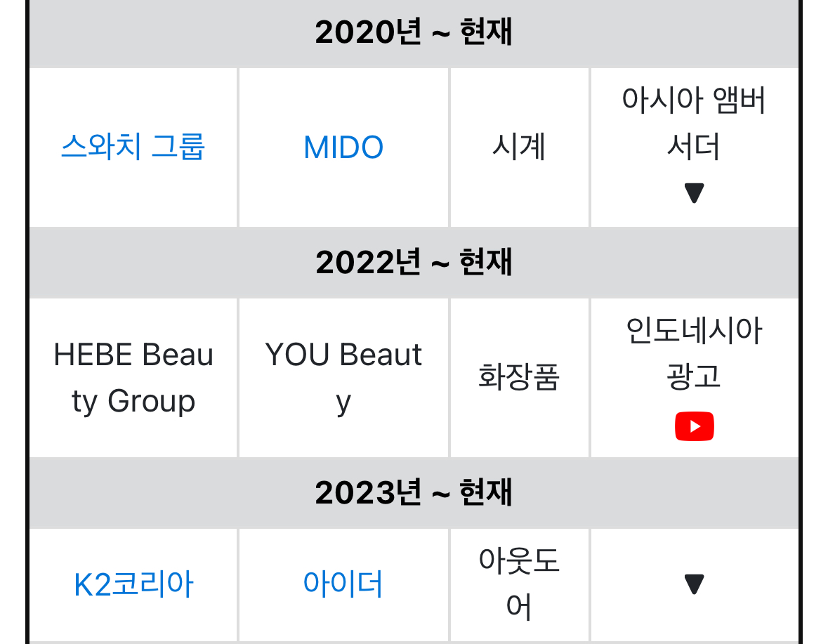Select the 2022년 ~ 현재 header row
This screenshot has height=644, width=828.
point(414,263)
